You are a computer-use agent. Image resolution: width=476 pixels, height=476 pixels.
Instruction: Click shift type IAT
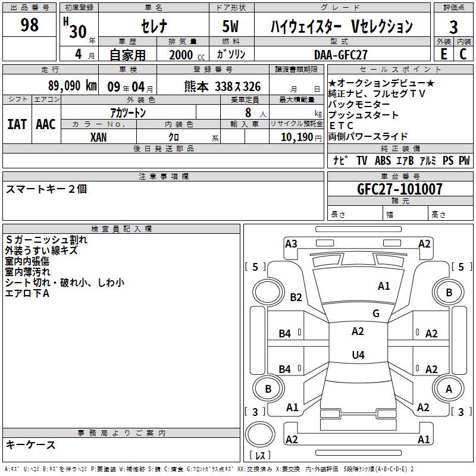pos(17,124)
